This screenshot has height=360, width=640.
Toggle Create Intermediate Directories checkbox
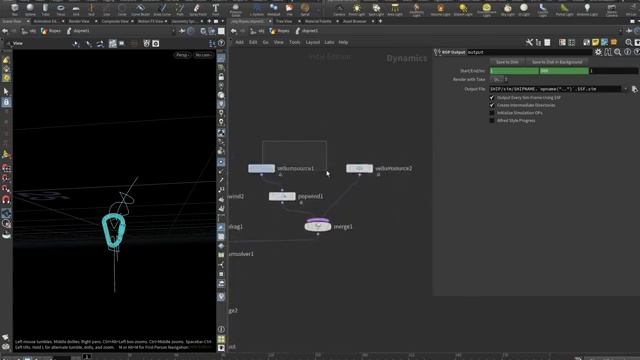coord(492,105)
